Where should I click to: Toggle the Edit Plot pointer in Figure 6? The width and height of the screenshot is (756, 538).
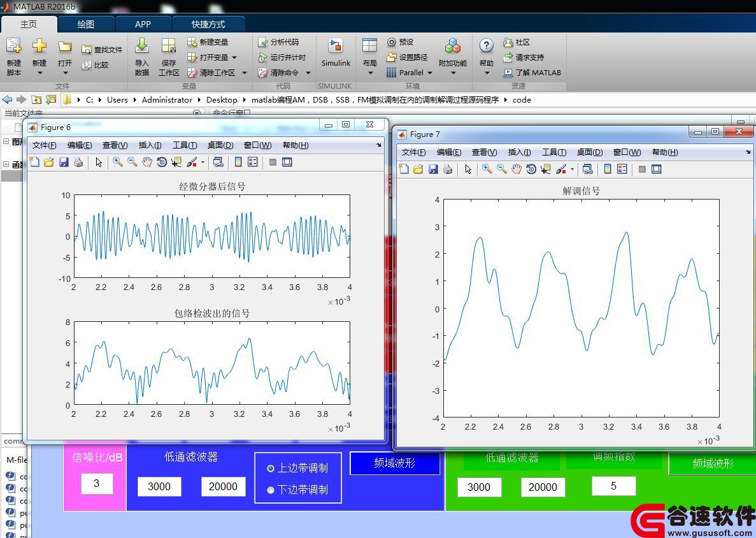pos(99,162)
